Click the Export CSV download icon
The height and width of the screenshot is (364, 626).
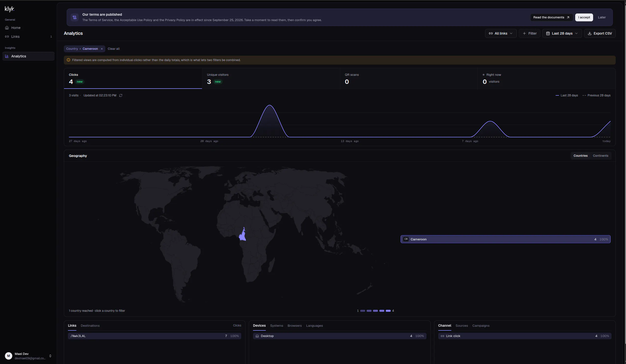(x=589, y=33)
